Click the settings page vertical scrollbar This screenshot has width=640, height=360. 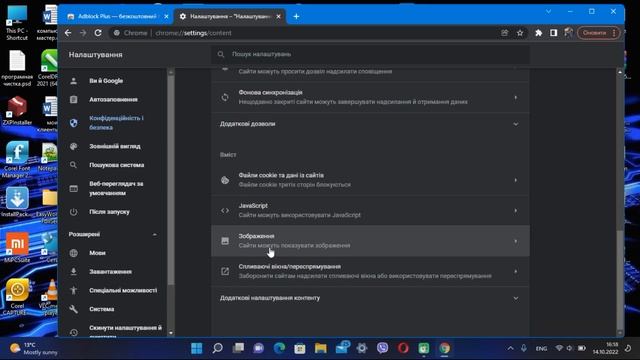point(620,280)
